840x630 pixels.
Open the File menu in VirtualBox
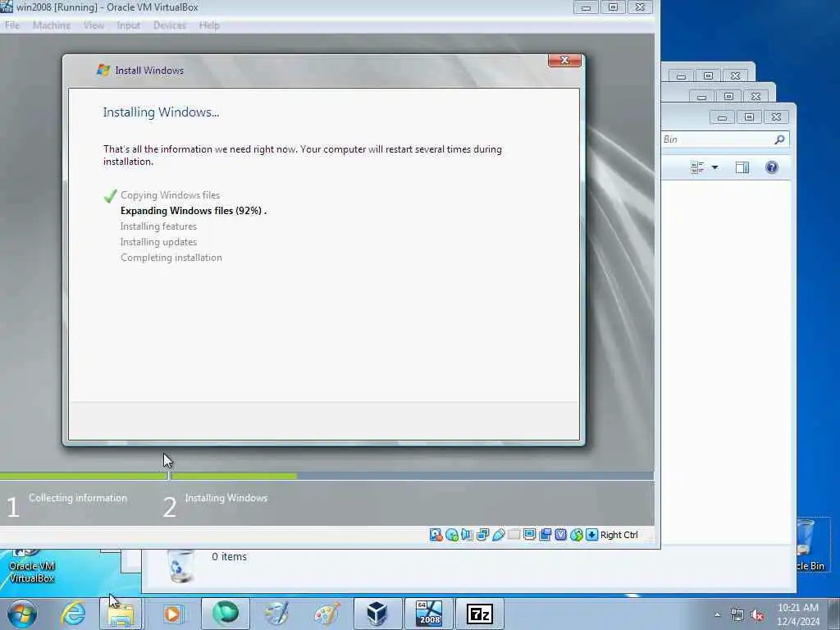point(11,25)
